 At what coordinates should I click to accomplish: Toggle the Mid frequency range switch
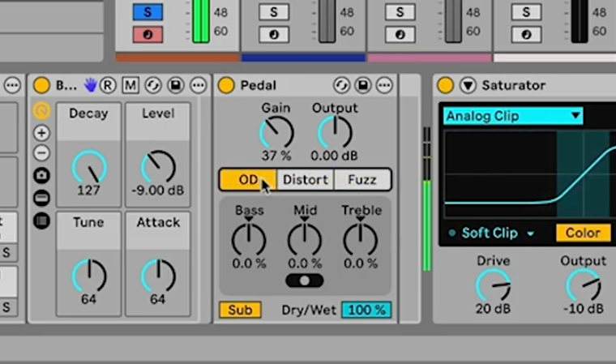[x=305, y=280]
